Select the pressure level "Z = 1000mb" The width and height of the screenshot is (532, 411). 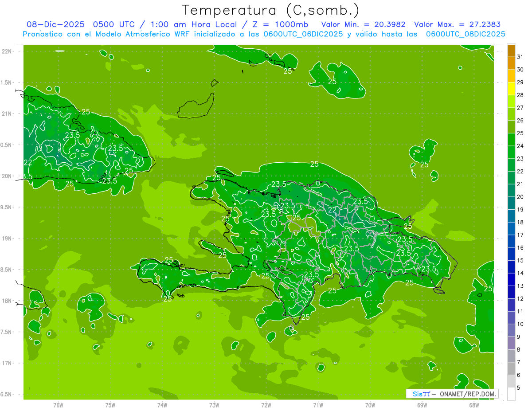pyautogui.click(x=280, y=25)
